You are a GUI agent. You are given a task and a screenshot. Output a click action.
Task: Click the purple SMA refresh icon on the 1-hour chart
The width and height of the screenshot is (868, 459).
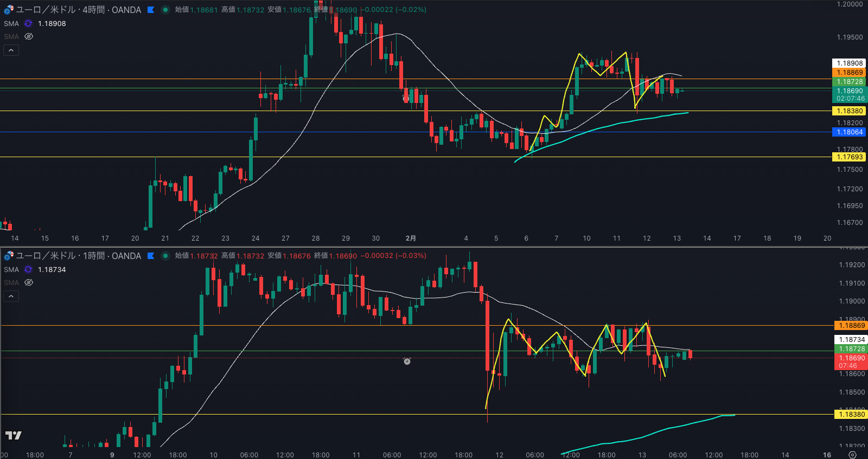pyautogui.click(x=28, y=270)
